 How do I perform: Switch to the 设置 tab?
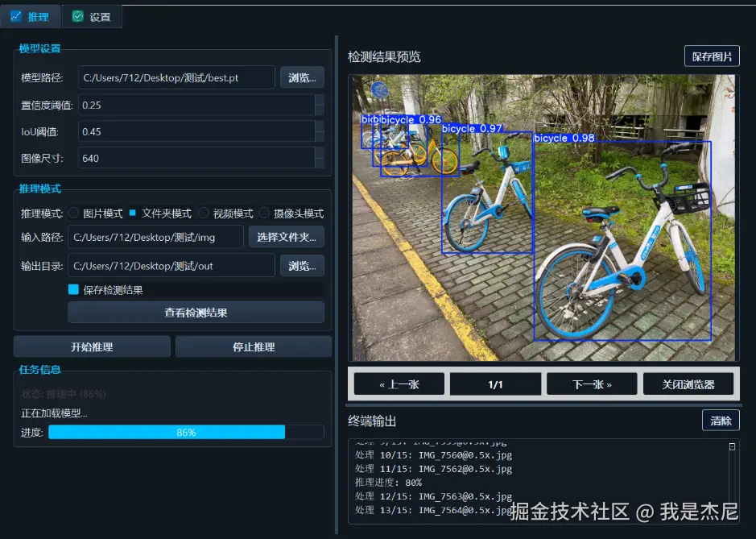click(92, 15)
